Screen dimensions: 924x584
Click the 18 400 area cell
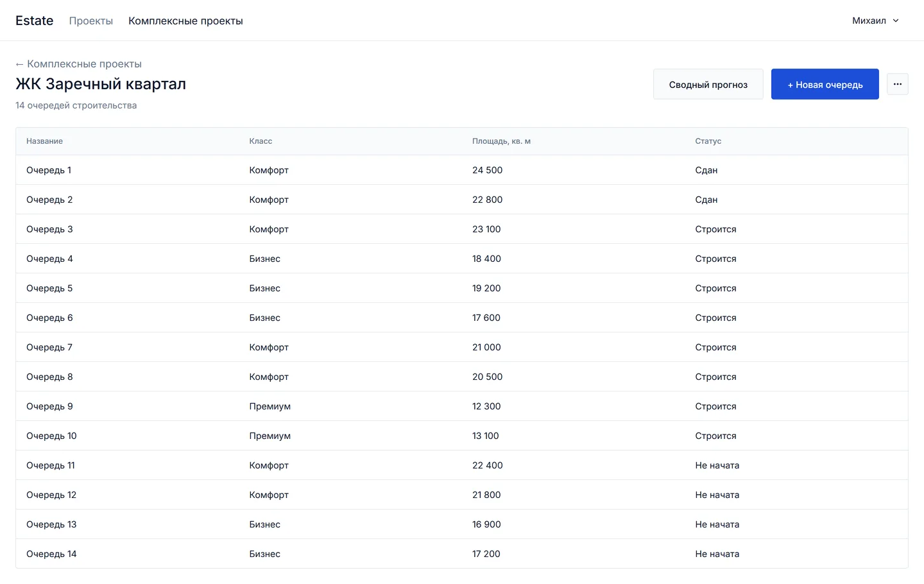click(486, 259)
